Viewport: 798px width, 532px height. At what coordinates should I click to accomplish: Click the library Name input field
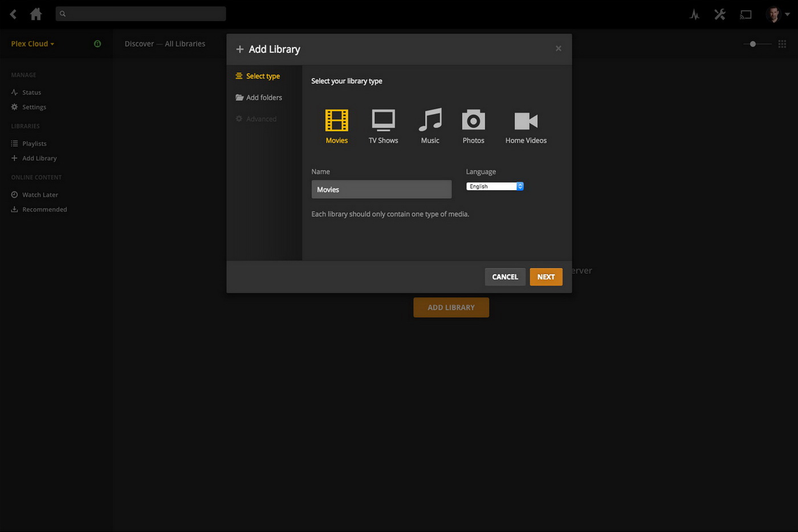pos(381,190)
